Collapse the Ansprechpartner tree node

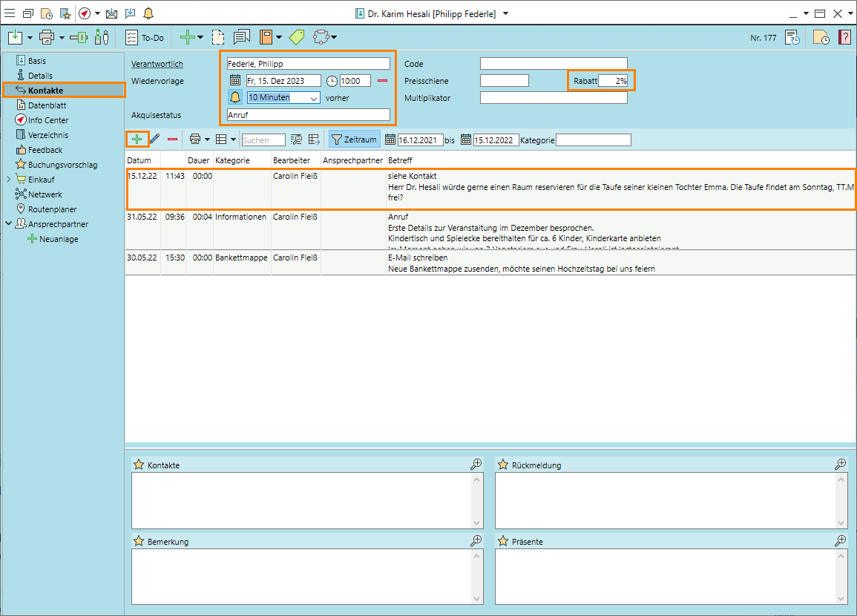click(8, 224)
